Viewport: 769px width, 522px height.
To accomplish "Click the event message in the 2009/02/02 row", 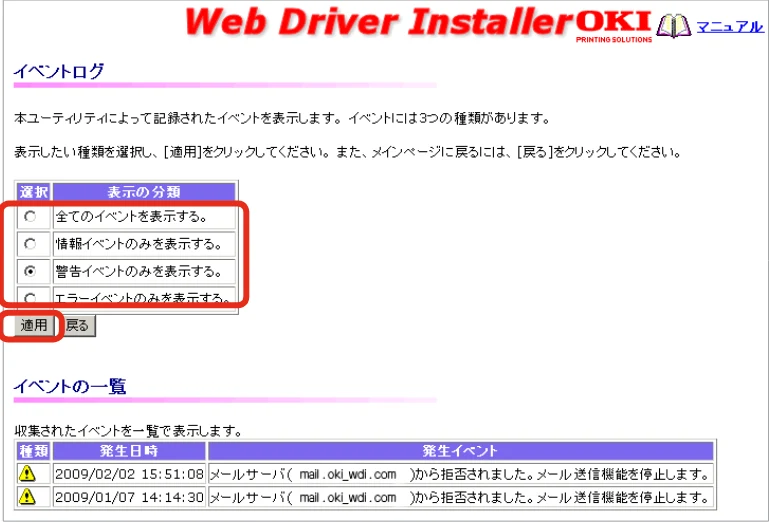I will [461, 474].
